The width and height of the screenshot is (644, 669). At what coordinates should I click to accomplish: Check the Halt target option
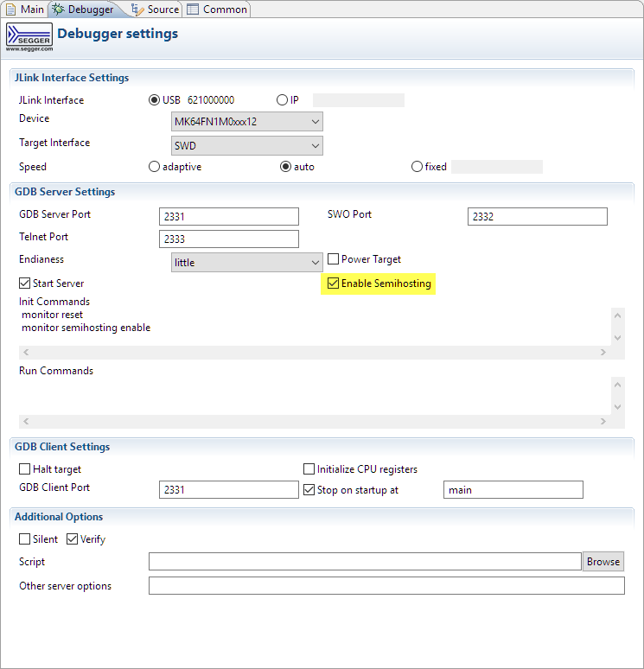(x=24, y=469)
